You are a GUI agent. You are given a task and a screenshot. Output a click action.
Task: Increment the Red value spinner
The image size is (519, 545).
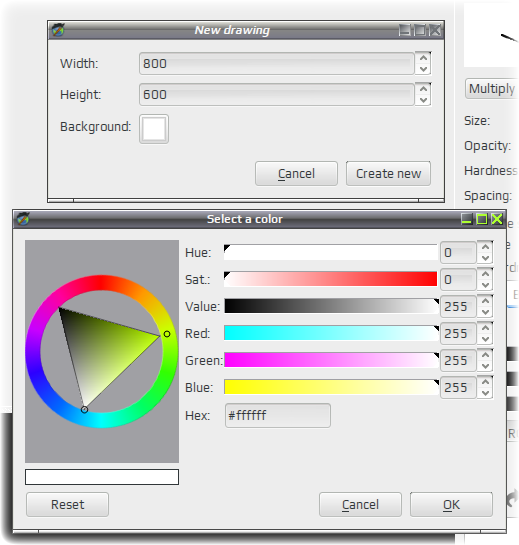pos(485,328)
